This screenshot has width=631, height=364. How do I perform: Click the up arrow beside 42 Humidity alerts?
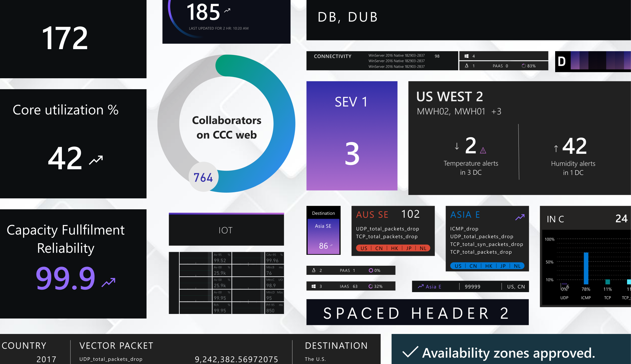click(556, 148)
